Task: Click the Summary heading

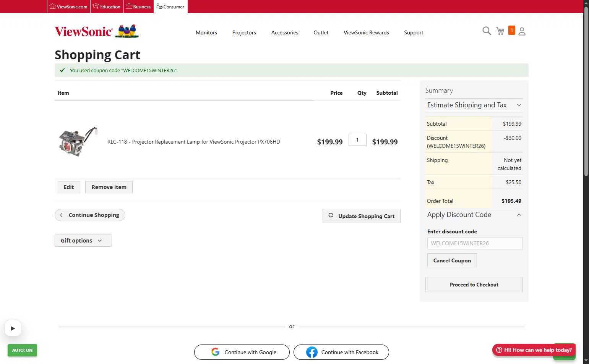Action: tap(439, 91)
